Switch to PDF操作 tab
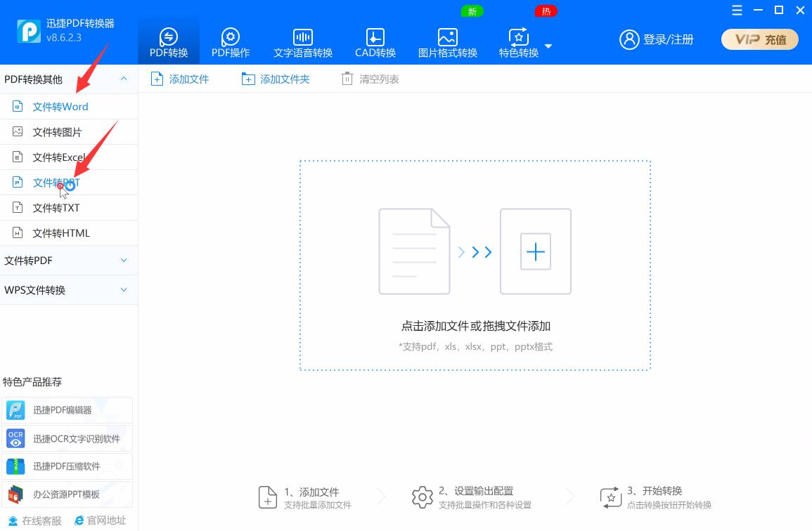Viewport: 812px width, 531px height. 231,43
